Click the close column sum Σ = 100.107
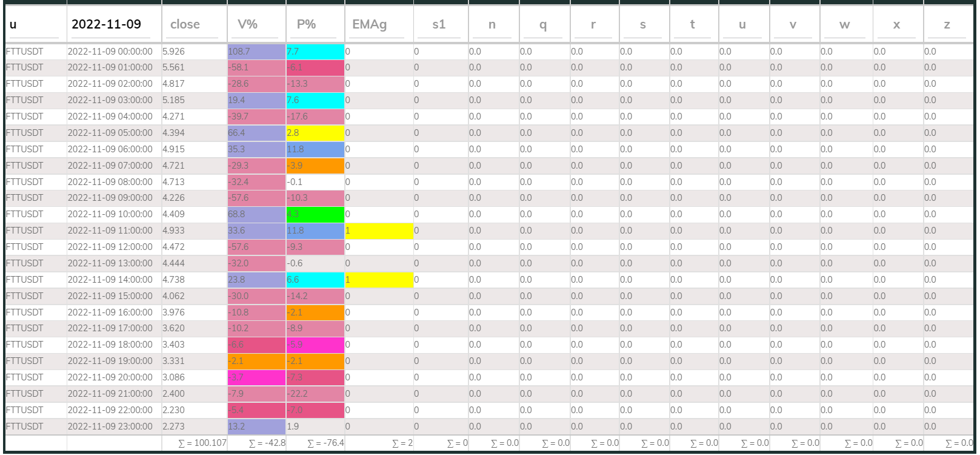This screenshot has width=980, height=455. tap(202, 443)
